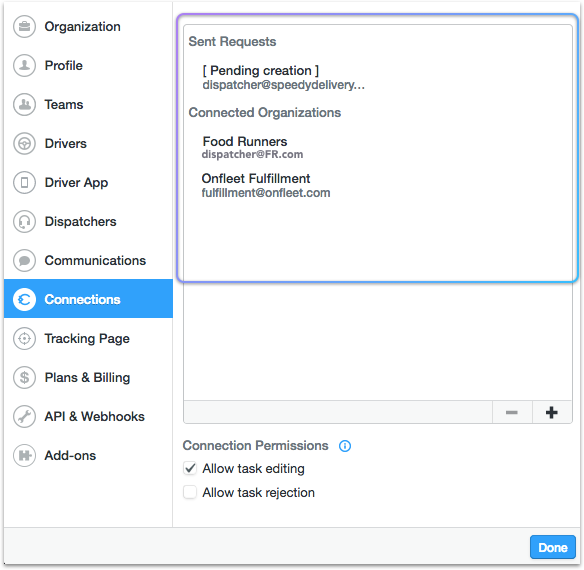Image resolution: width=584 pixels, height=570 pixels.
Task: Click the Connection Permissions info icon
Action: coord(345,446)
